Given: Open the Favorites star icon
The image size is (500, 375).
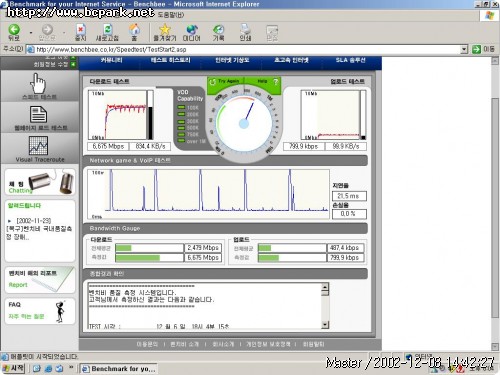Looking at the screenshot, I should coord(165,30).
